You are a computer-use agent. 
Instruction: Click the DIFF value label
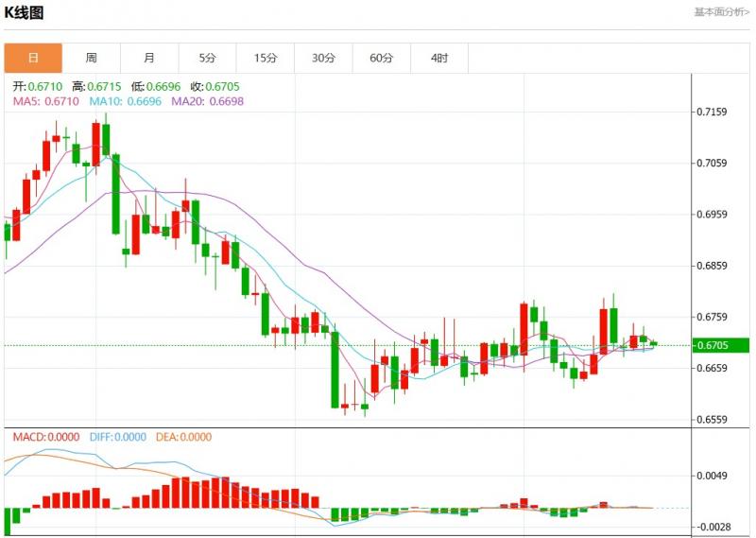[118, 437]
